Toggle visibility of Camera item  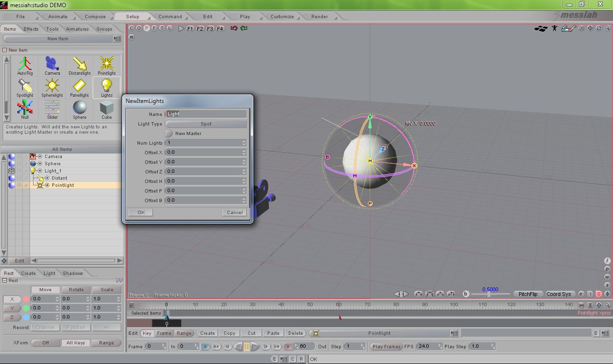click(x=11, y=157)
